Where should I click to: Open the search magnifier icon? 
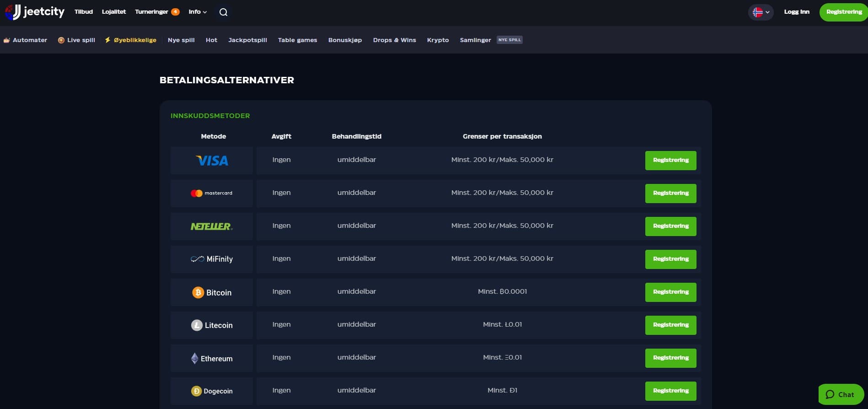(223, 12)
